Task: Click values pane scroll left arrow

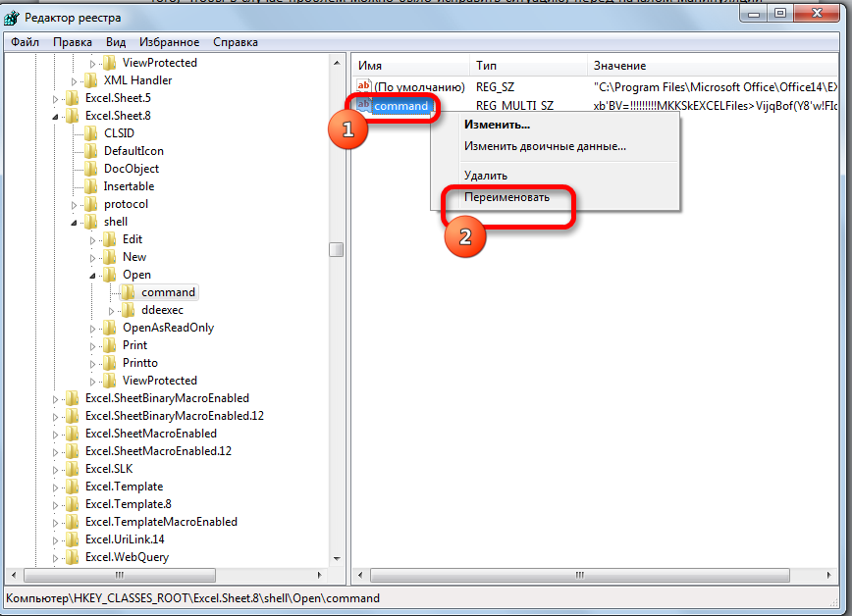Action: [359, 575]
